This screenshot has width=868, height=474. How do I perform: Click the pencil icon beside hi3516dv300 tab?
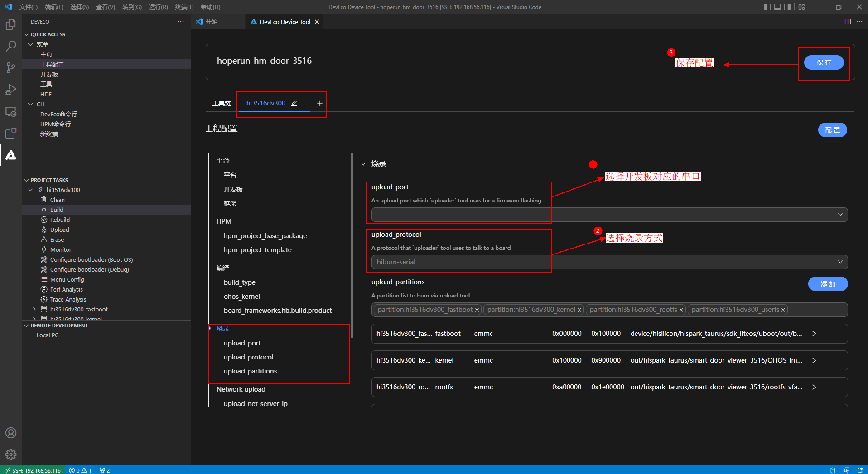pyautogui.click(x=294, y=103)
